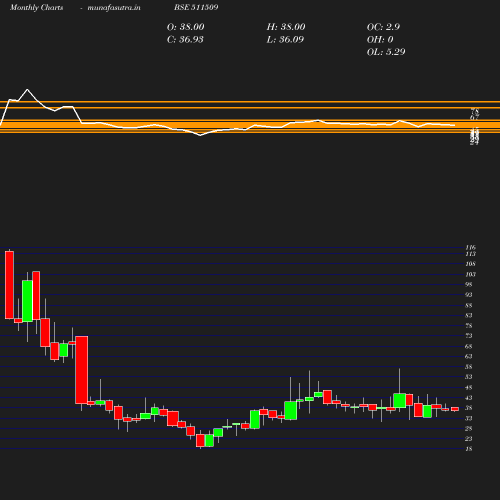Click the 113 price axis label
Screen dimensions: 500x500
[470, 254]
